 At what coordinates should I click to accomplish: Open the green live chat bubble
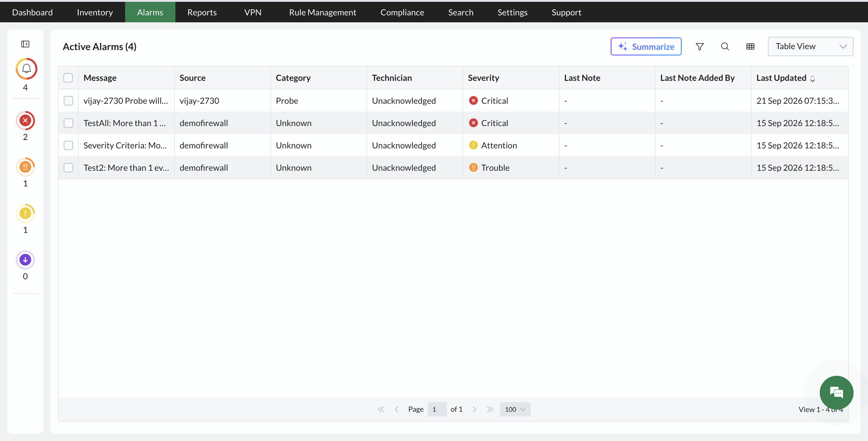click(836, 393)
